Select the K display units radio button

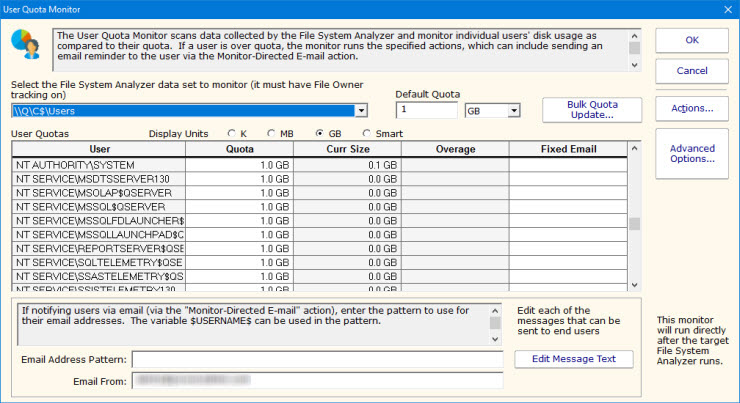click(x=232, y=133)
